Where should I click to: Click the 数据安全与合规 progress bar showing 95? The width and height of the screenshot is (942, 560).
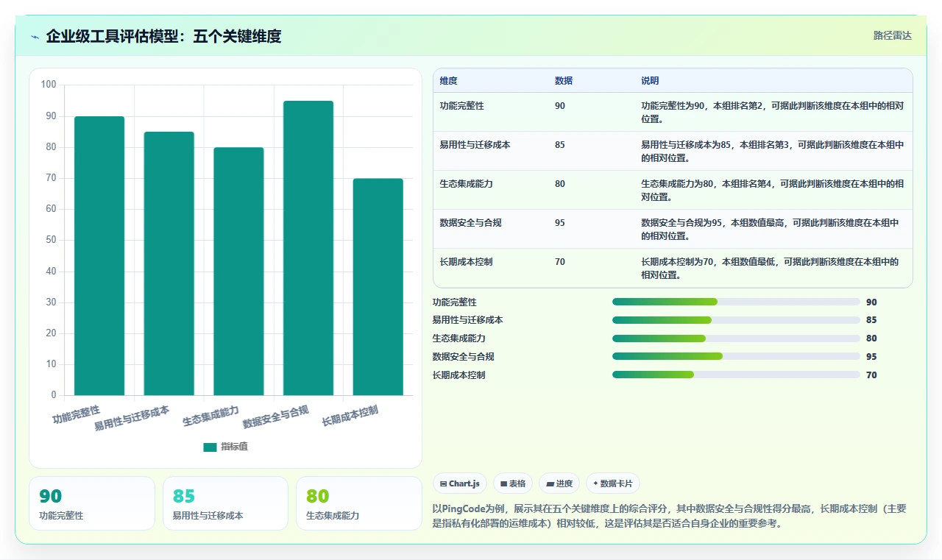pyautogui.click(x=736, y=356)
